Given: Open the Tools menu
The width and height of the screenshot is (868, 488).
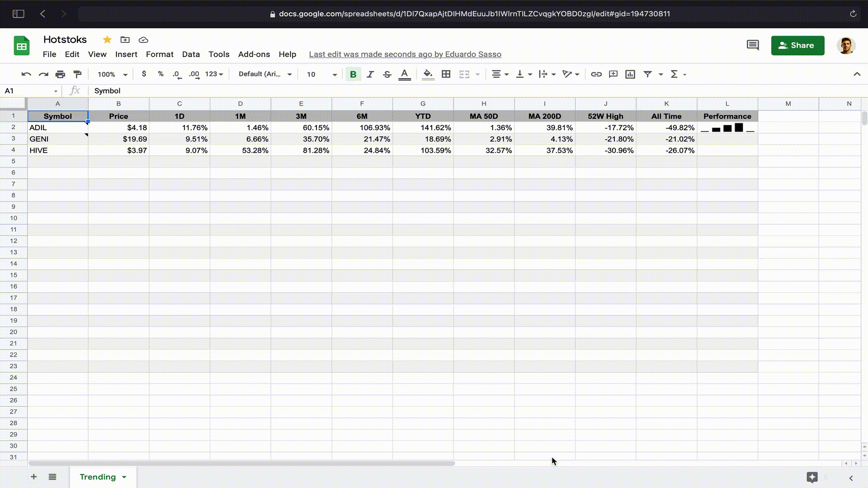Looking at the screenshot, I should (x=219, y=54).
